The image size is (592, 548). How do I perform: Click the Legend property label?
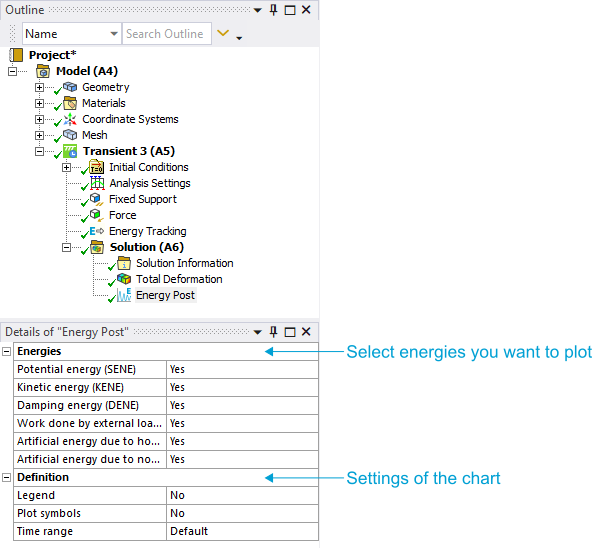[36, 495]
